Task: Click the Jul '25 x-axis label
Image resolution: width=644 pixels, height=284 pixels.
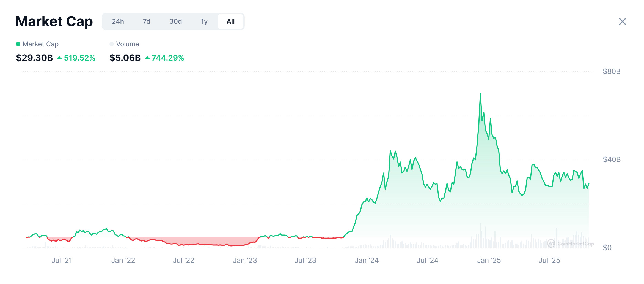Action: click(549, 260)
